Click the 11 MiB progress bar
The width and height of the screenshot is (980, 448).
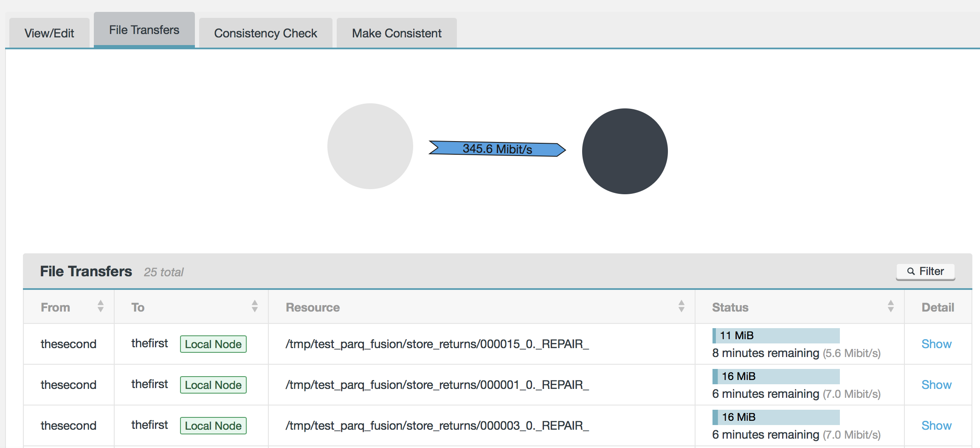[776, 335]
